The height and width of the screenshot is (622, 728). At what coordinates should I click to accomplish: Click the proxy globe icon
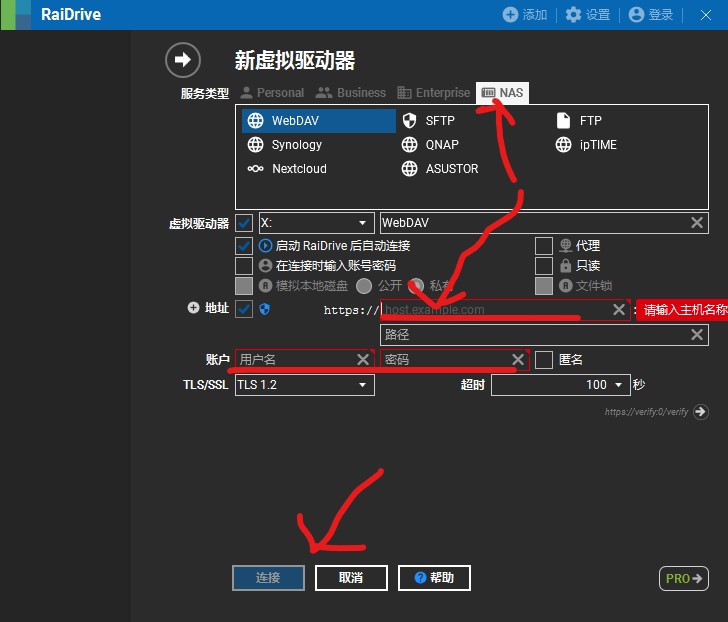(x=565, y=246)
